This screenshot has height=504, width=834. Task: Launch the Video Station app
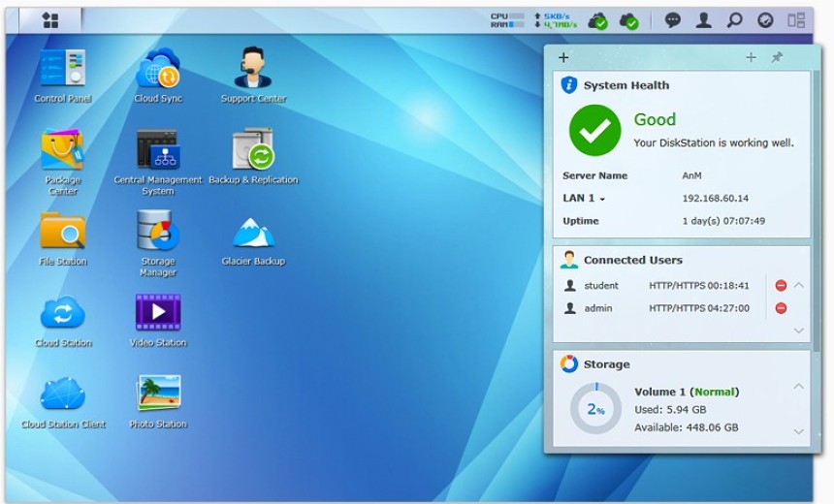click(x=158, y=314)
